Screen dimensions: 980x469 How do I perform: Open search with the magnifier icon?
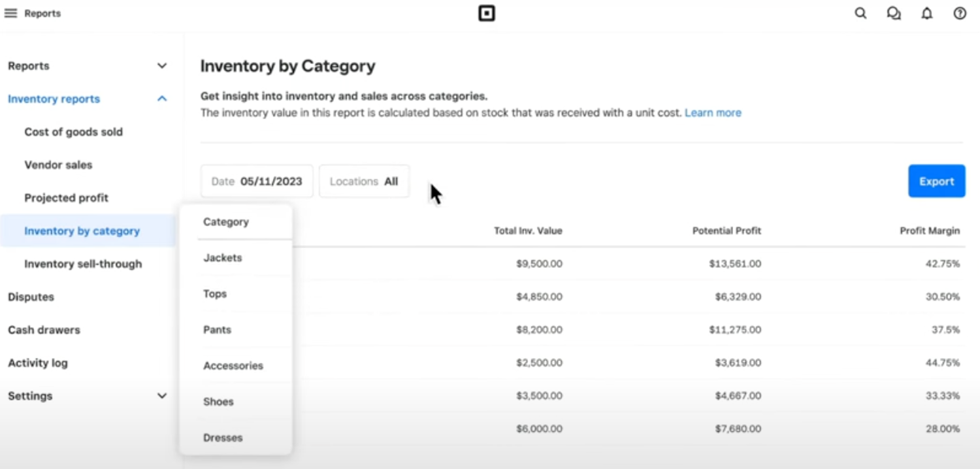pyautogui.click(x=860, y=13)
